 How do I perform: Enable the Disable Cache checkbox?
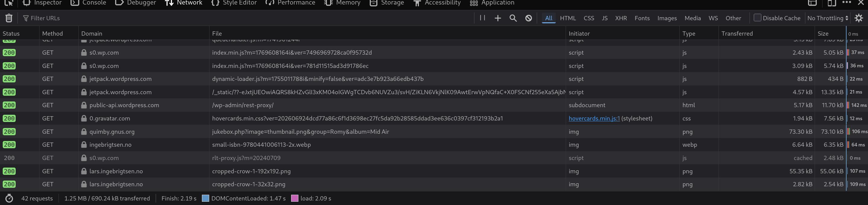(757, 18)
